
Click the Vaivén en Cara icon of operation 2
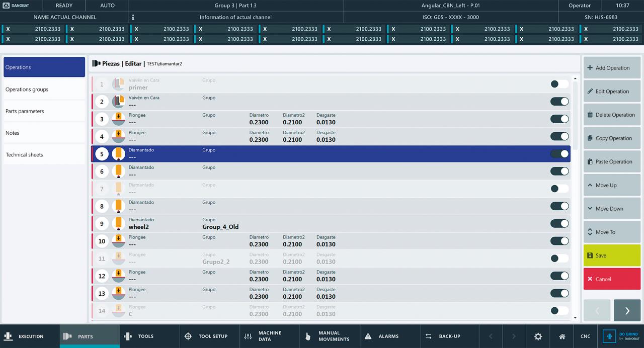[118, 102]
